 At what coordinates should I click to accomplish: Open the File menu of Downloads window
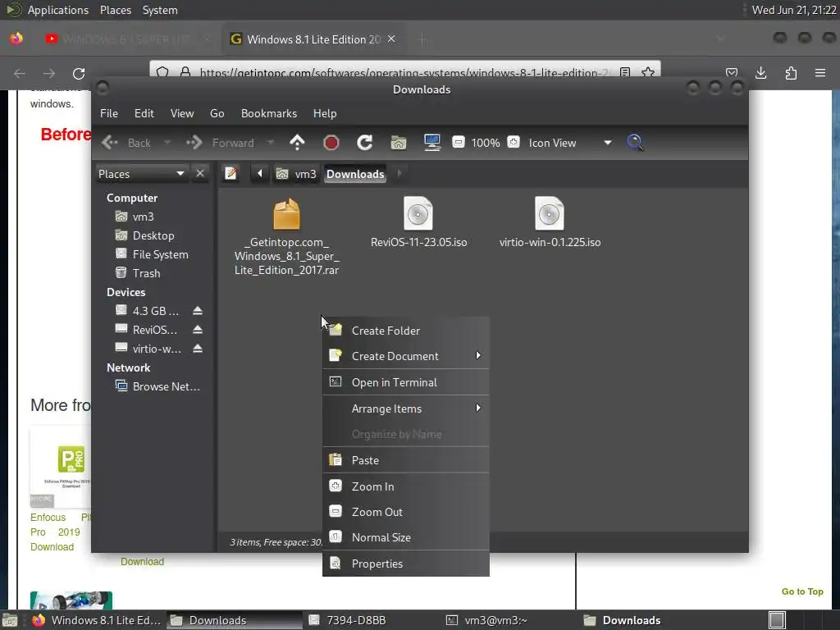(x=109, y=113)
